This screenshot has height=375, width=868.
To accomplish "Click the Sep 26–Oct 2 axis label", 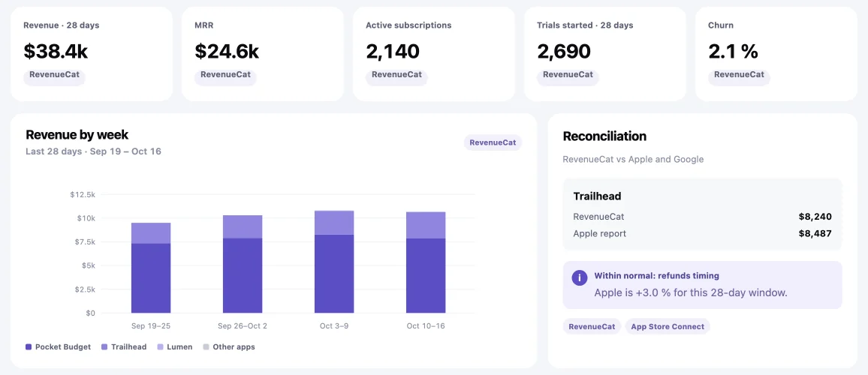I will pyautogui.click(x=243, y=325).
